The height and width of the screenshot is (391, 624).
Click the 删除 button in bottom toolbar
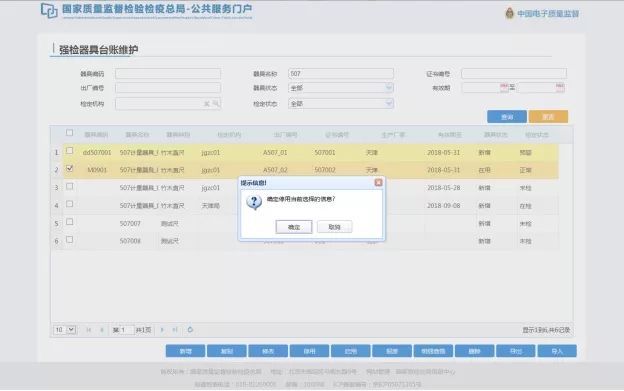point(474,351)
